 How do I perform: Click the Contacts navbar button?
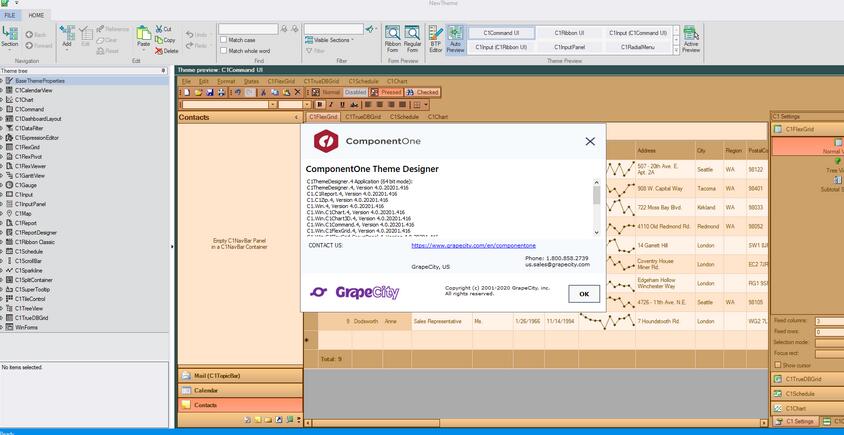click(240, 405)
